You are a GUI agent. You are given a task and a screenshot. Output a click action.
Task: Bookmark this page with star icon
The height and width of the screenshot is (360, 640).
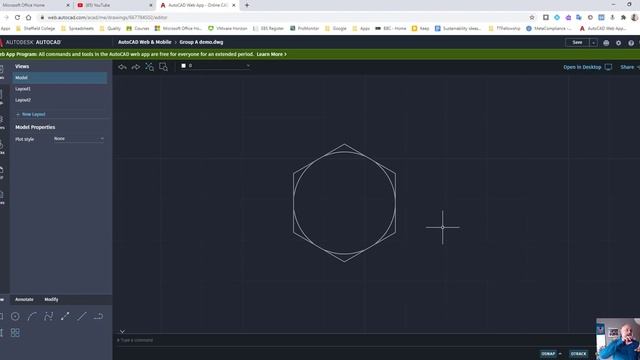pos(532,18)
